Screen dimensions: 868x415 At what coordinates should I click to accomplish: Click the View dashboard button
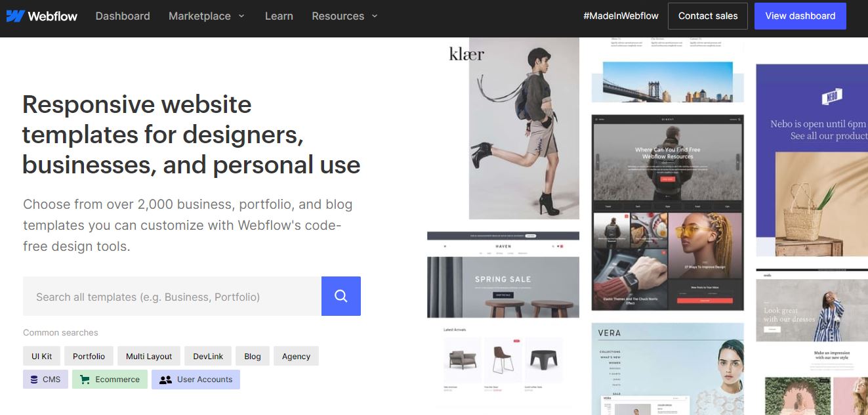click(x=800, y=16)
